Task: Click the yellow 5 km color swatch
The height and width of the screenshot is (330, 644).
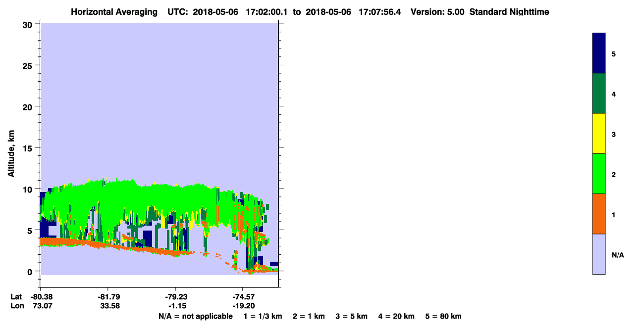Action: [599, 134]
